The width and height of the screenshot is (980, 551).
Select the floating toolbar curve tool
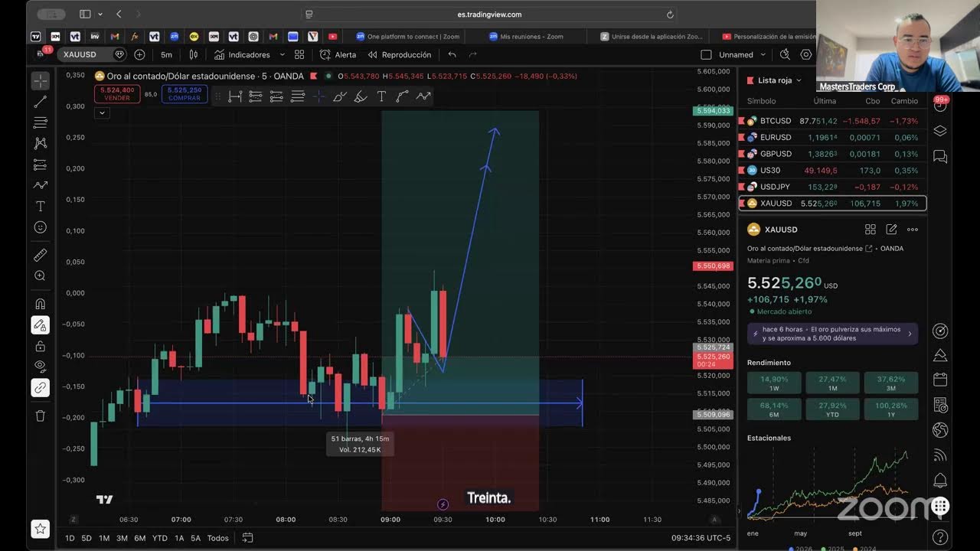point(402,96)
